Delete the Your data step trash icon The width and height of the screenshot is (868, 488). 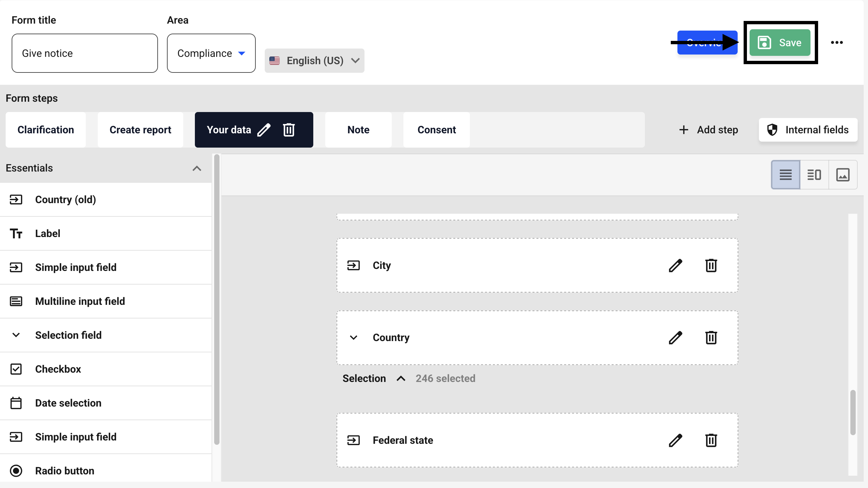coord(289,130)
